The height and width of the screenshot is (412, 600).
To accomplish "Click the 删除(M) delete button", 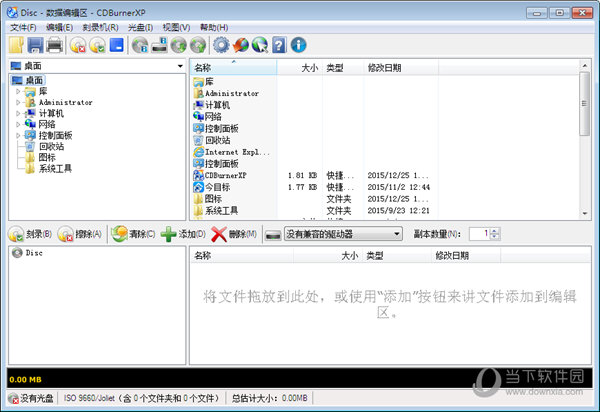I will [x=233, y=234].
